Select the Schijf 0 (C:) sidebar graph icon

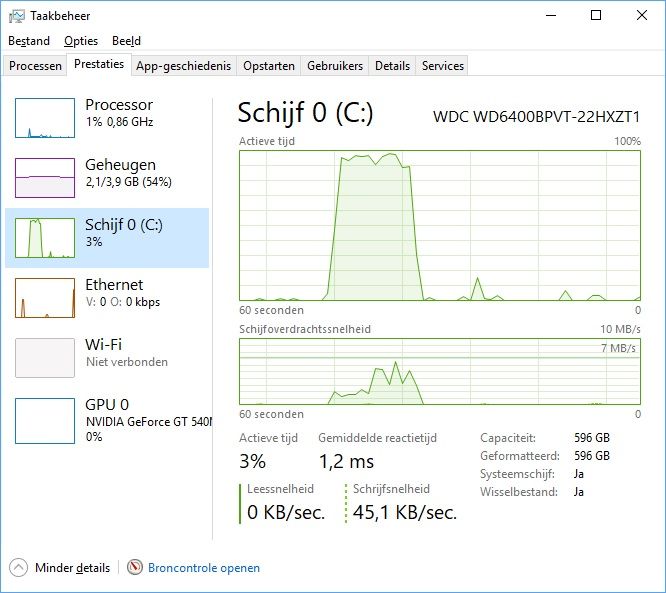(x=45, y=238)
